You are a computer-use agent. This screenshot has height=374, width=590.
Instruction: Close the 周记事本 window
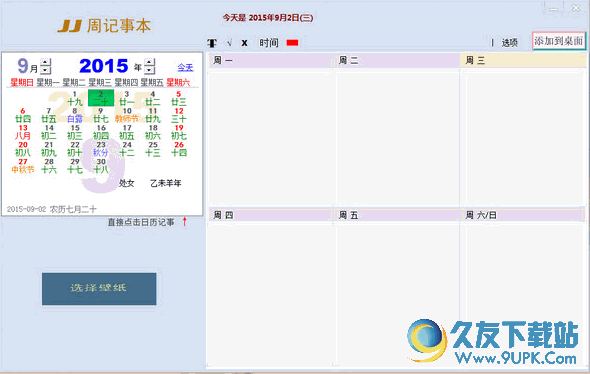tap(576, 8)
